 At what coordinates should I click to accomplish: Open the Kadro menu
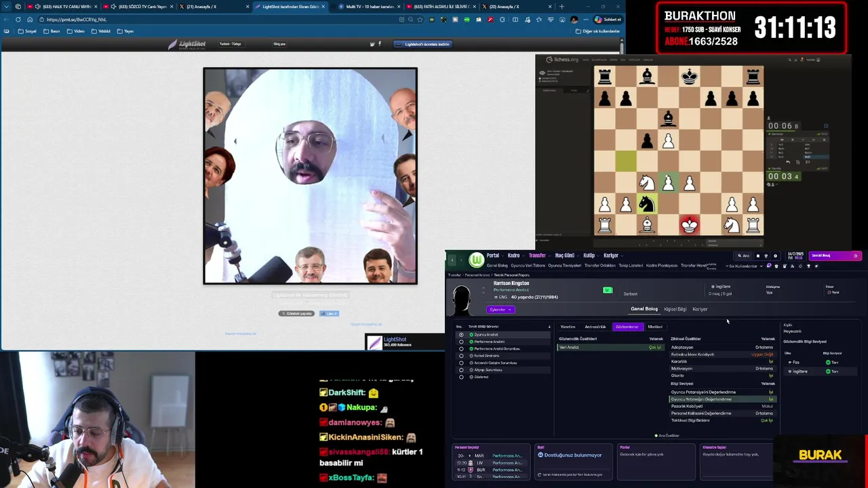[513, 256]
